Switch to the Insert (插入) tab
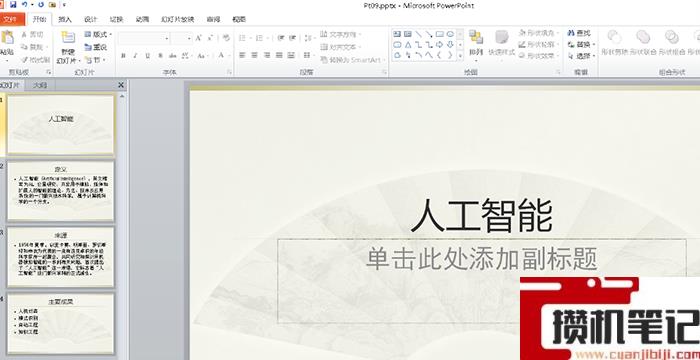 point(65,19)
